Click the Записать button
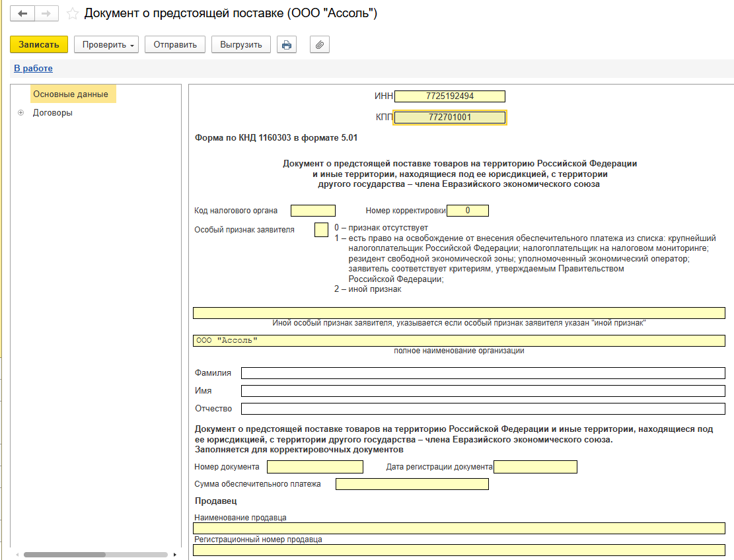734x560 pixels. click(39, 45)
